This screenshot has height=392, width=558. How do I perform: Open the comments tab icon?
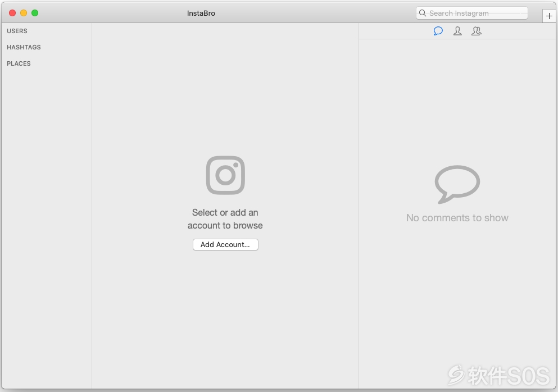point(438,31)
